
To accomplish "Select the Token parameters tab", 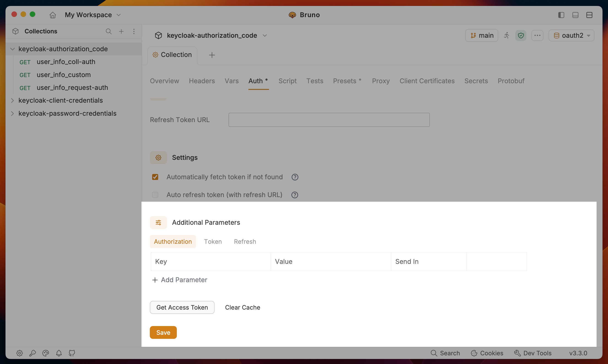I will coord(213,242).
